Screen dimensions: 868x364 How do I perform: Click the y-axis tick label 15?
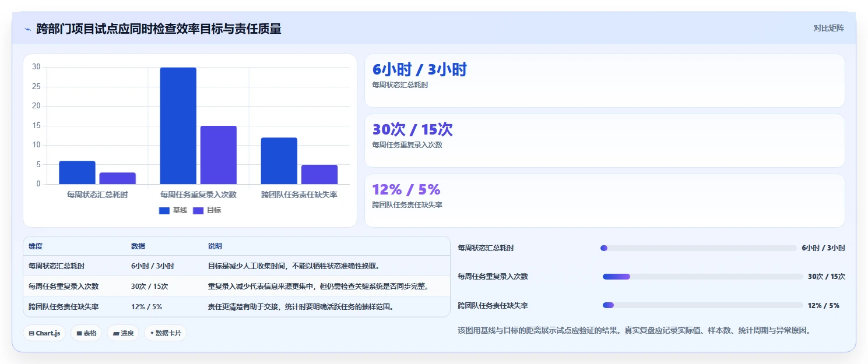pyautogui.click(x=36, y=126)
